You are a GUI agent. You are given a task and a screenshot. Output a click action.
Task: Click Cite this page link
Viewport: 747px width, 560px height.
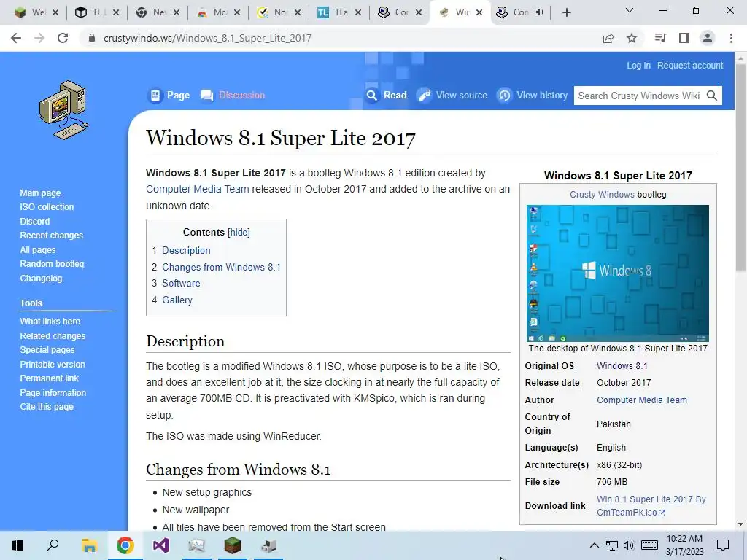[47, 407]
